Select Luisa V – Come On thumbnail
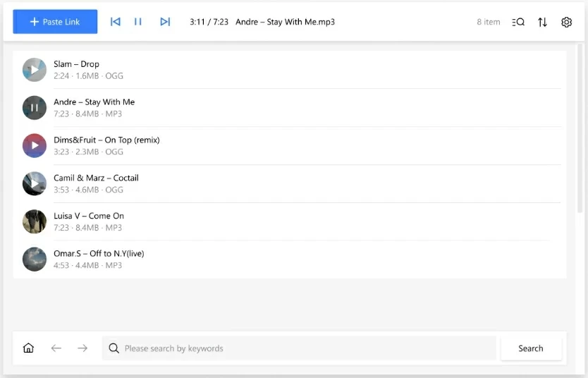This screenshot has height=378, width=588. (x=35, y=221)
